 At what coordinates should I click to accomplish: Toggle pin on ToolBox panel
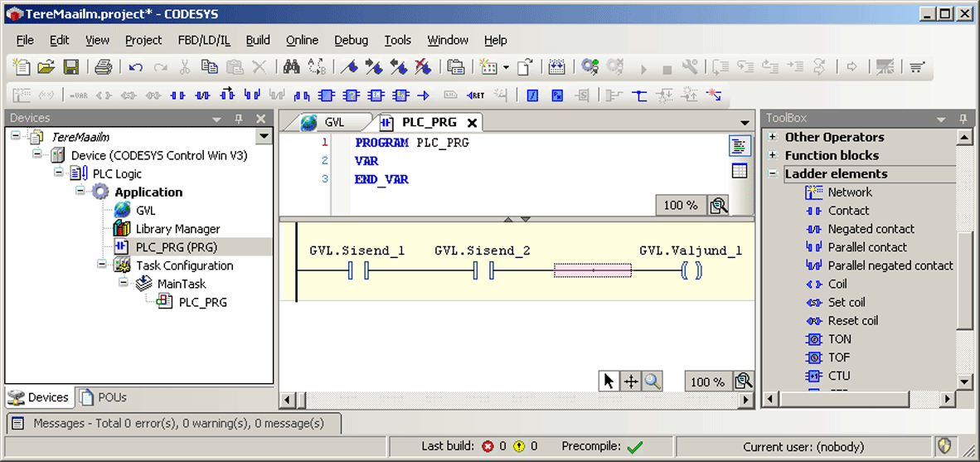coord(963,119)
